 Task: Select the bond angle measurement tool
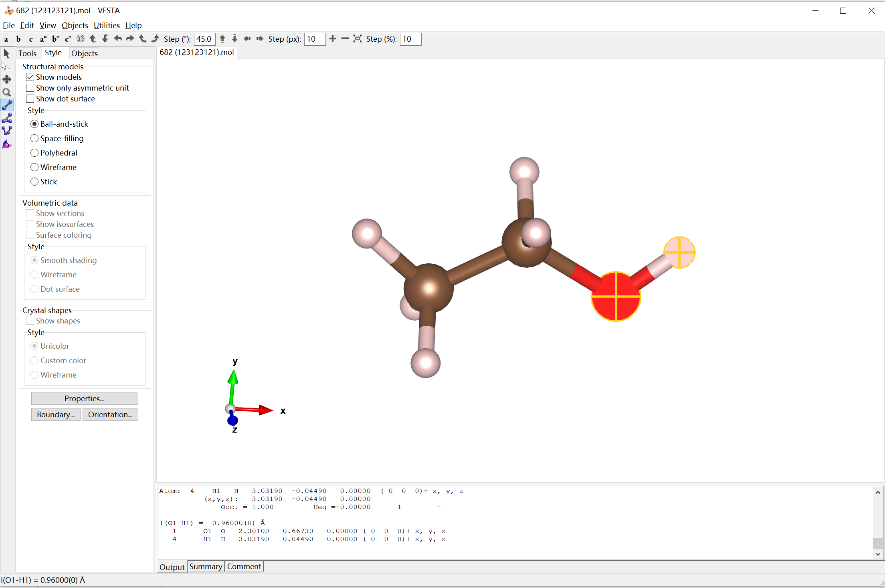[x=7, y=118]
